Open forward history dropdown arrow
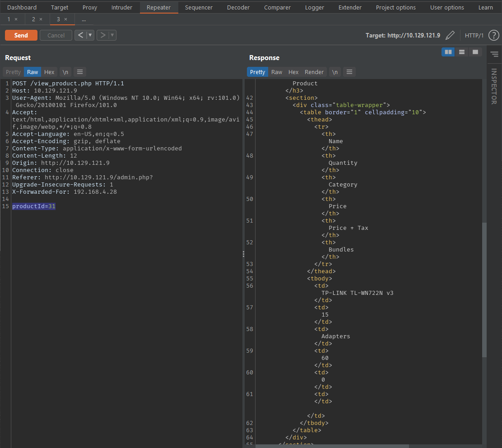 point(112,35)
